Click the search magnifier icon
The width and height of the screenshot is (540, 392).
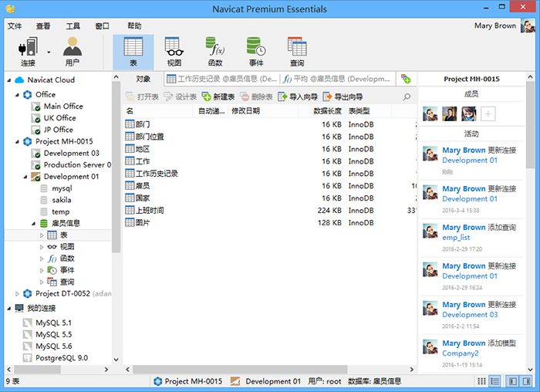(407, 96)
